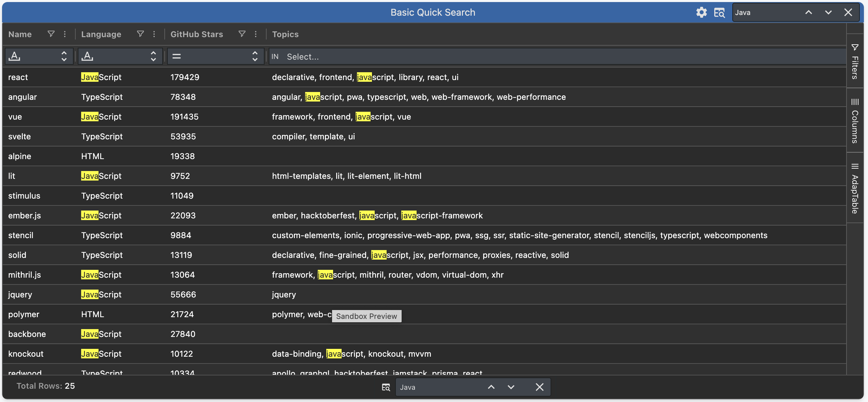Open the Name column menu dots
Screen dimensions: 868x402
(65, 34)
